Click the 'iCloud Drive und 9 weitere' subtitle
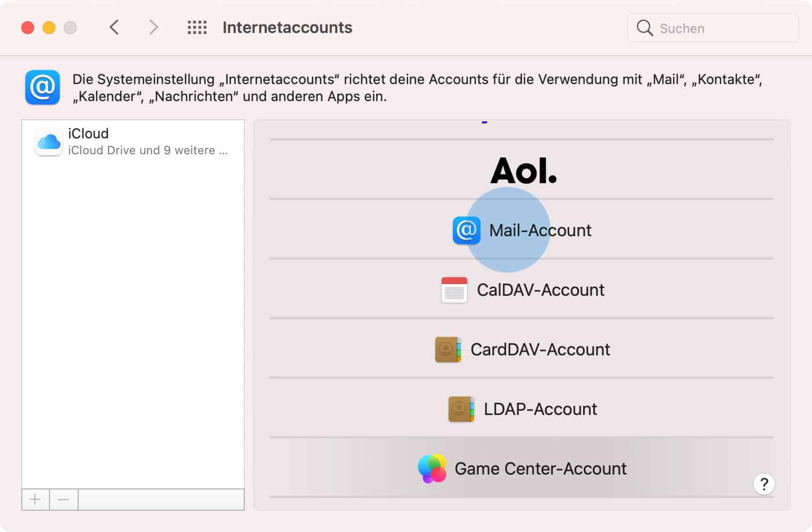This screenshot has width=812, height=532. (x=148, y=151)
